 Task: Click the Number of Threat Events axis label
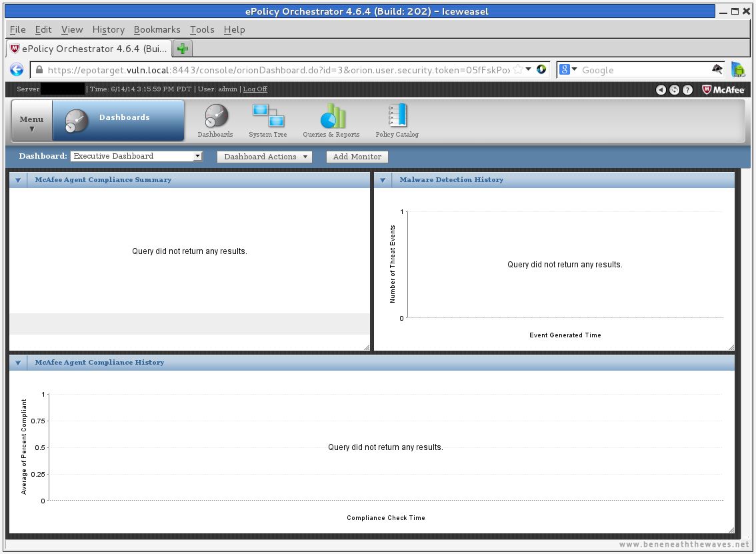click(x=393, y=264)
